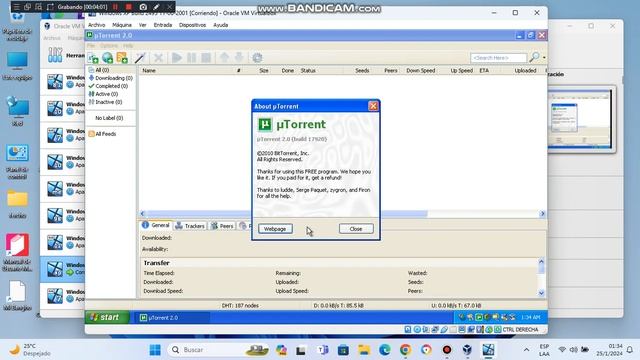640x360 pixels.
Task: Click Transfer panel scroll-down arrow
Action: point(542,293)
